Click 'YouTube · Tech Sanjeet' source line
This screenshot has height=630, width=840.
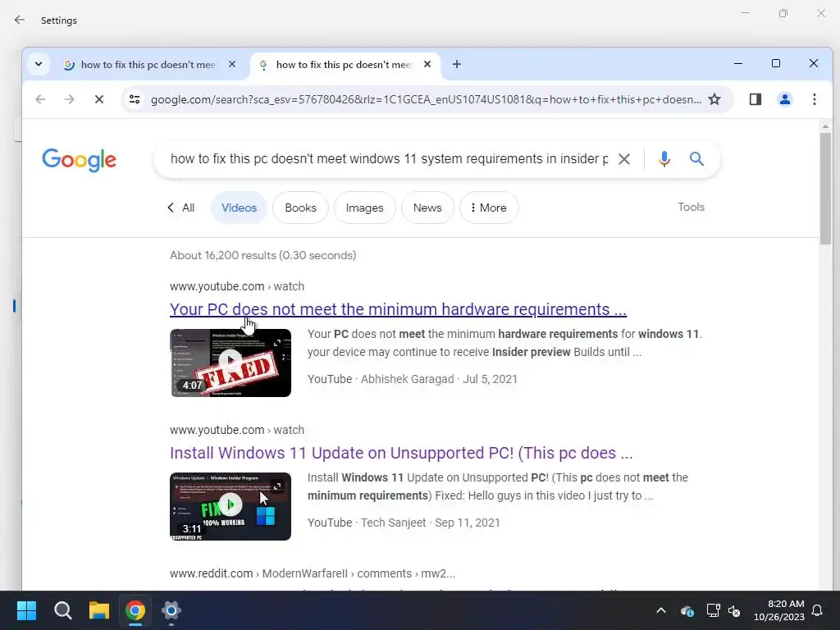(x=404, y=523)
